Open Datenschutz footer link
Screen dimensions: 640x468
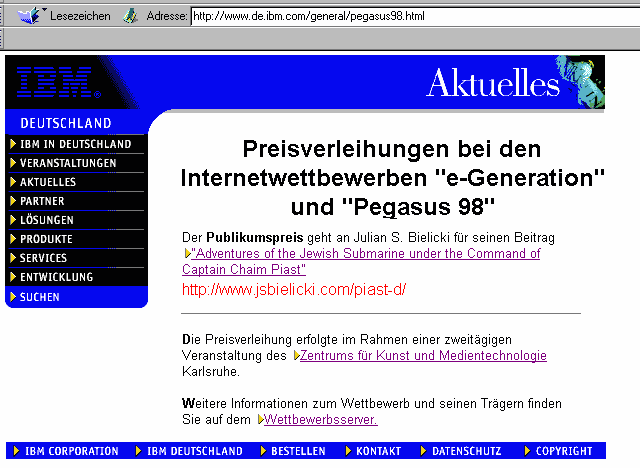pos(467,451)
